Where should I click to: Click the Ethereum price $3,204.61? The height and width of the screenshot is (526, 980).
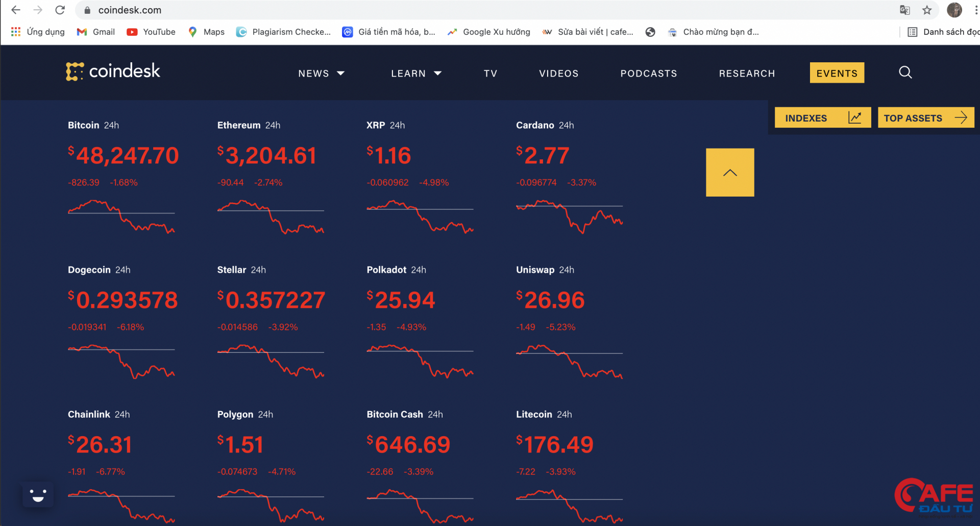pyautogui.click(x=267, y=155)
